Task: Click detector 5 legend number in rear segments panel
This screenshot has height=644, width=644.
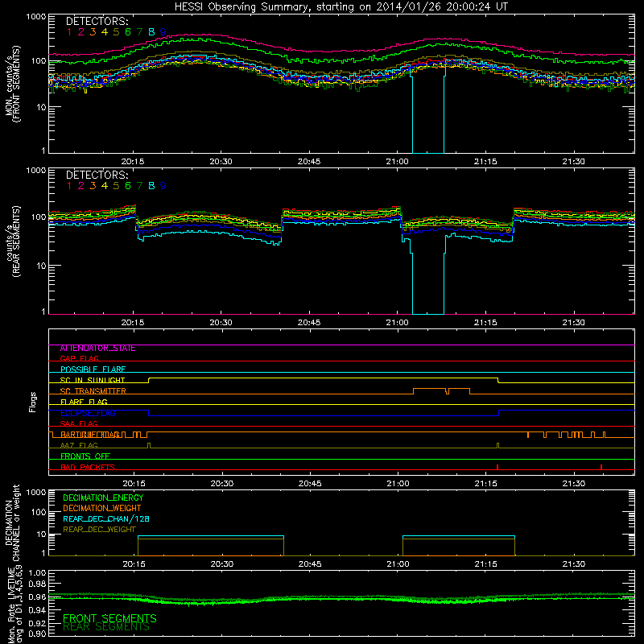Action: [116, 186]
